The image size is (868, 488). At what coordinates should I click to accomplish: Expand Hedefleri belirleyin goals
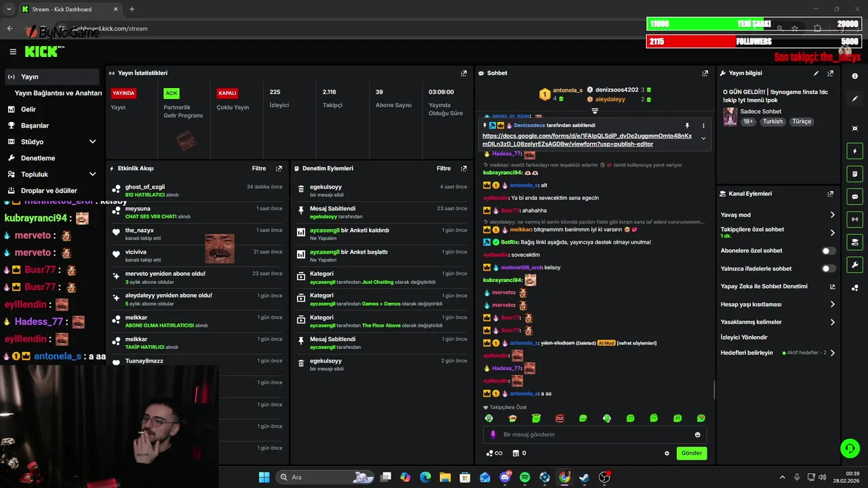[833, 352]
